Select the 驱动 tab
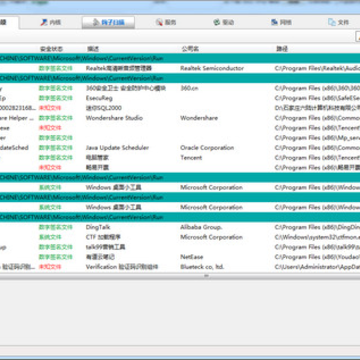This screenshot has width=360, height=360. click(224, 23)
